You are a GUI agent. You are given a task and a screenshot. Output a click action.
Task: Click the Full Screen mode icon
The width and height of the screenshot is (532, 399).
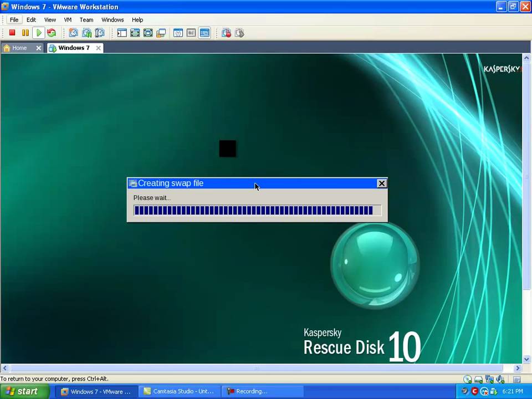coord(135,33)
